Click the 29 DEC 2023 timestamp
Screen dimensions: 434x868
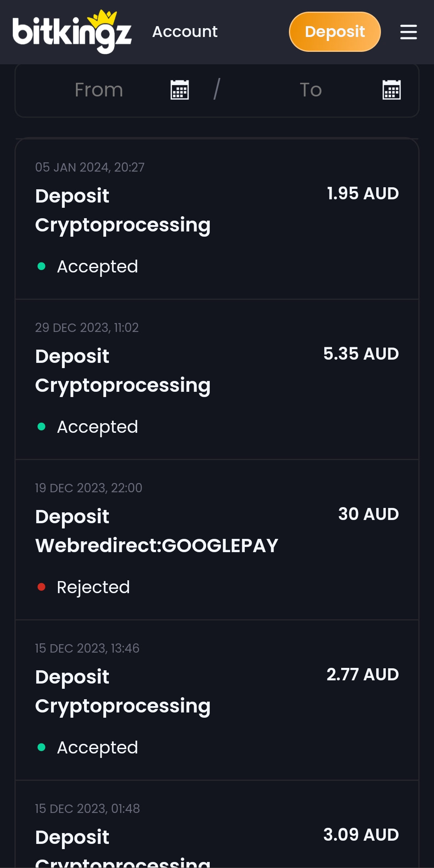tap(87, 328)
